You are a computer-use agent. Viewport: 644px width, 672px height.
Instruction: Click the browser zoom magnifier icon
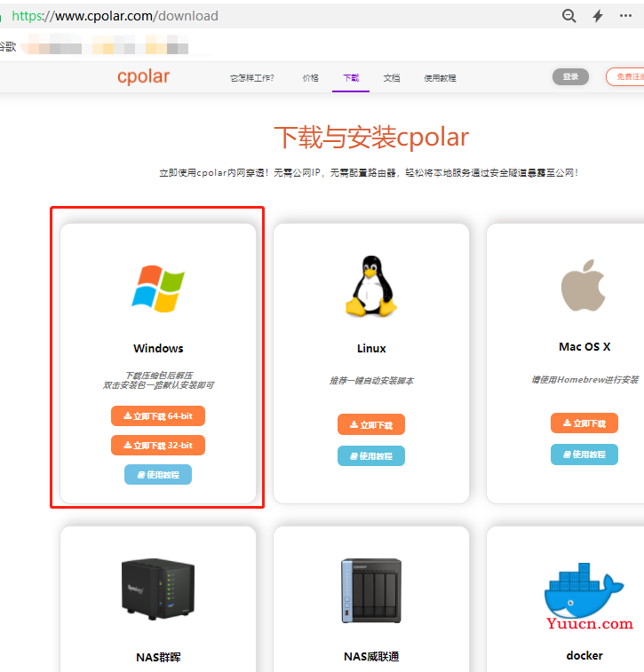pyautogui.click(x=569, y=16)
